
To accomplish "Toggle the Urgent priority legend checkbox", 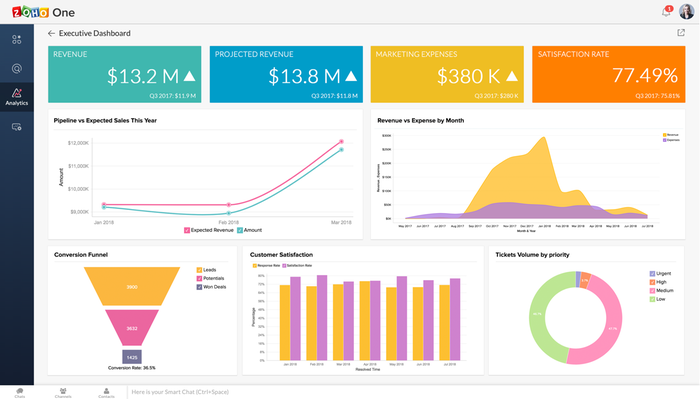I will pos(652,274).
